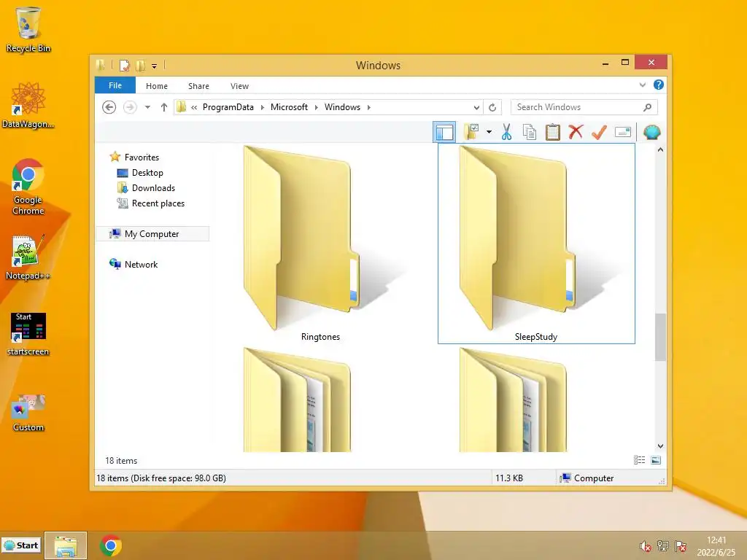Open the recent locations dropdown arrow
This screenshot has width=747, height=560.
coord(147,107)
